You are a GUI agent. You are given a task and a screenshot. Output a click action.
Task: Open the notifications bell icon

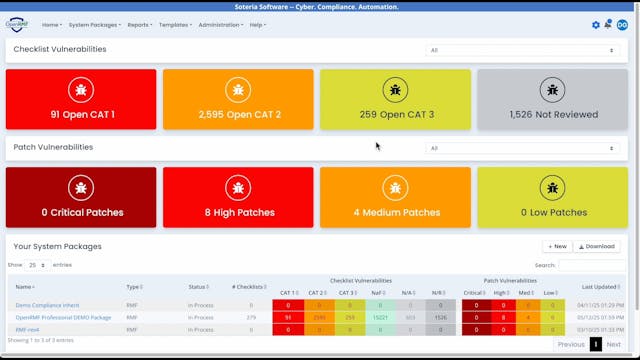pyautogui.click(x=608, y=24)
